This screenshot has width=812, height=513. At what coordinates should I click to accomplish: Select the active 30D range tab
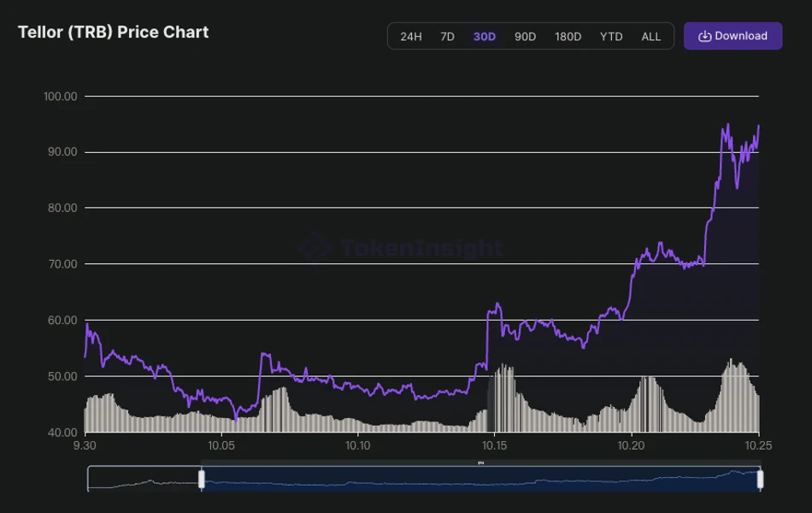coord(485,37)
